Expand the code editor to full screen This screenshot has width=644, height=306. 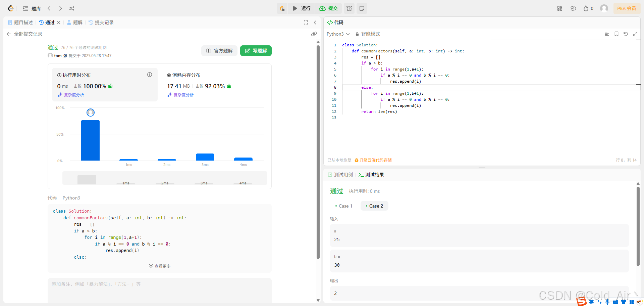pos(635,34)
